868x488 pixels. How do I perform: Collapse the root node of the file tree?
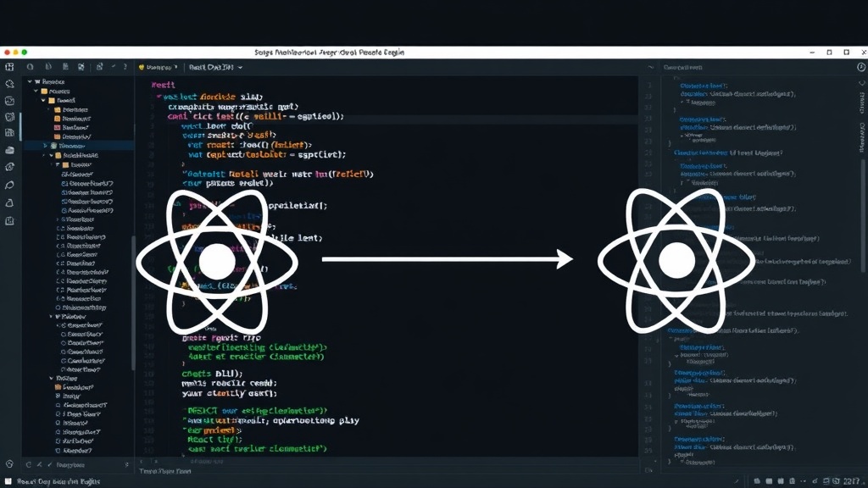point(30,81)
